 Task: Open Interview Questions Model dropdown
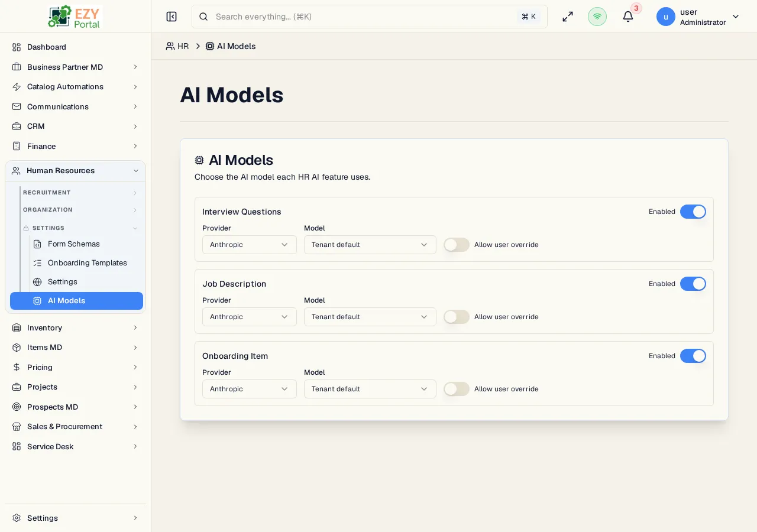370,245
